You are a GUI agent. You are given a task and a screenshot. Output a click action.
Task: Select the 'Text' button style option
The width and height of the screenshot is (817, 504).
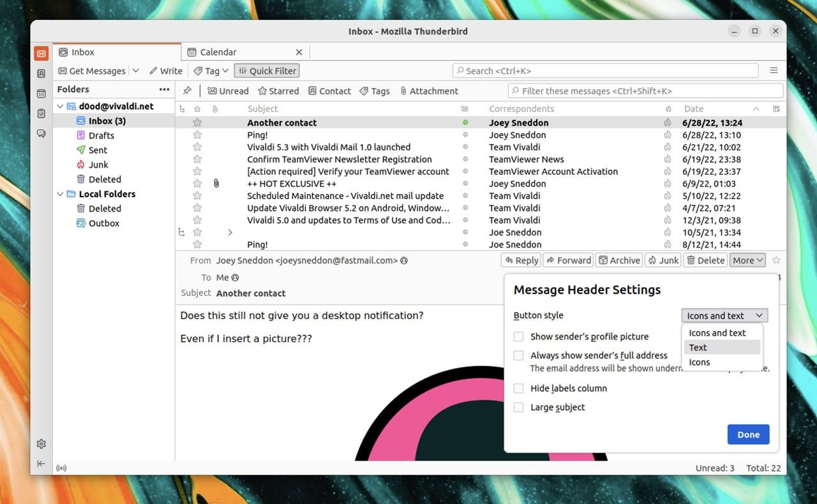tap(722, 347)
